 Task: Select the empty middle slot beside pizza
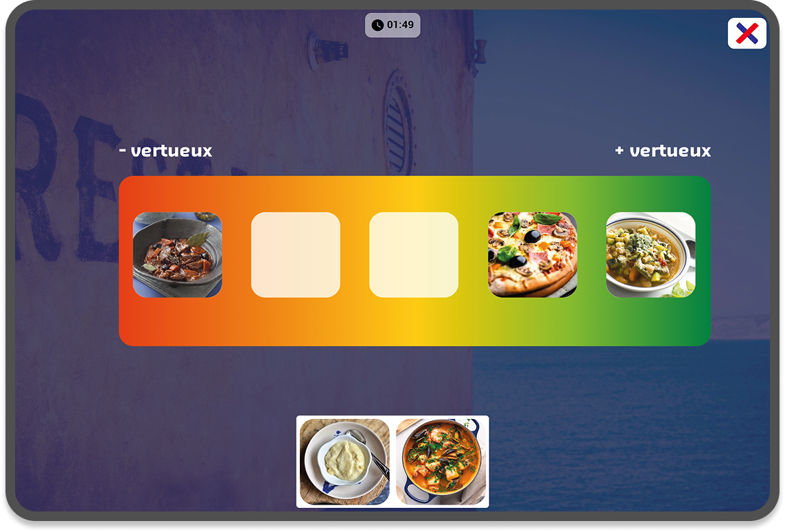[414, 254]
